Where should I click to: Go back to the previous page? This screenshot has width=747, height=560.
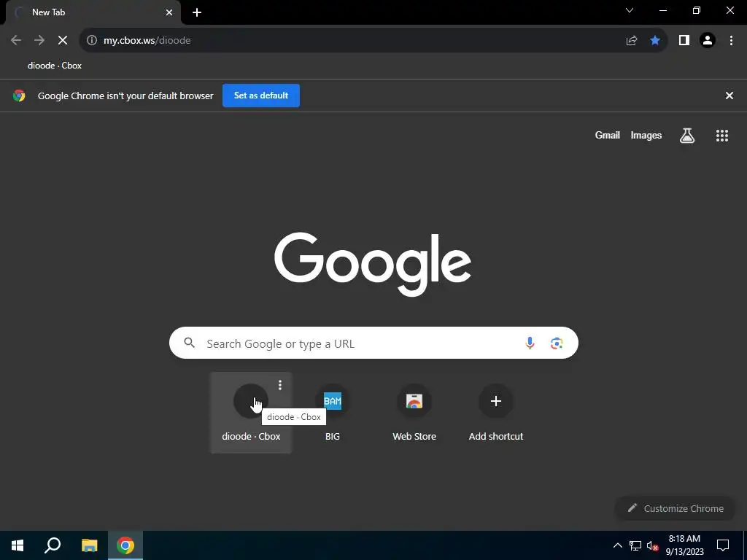16,41
